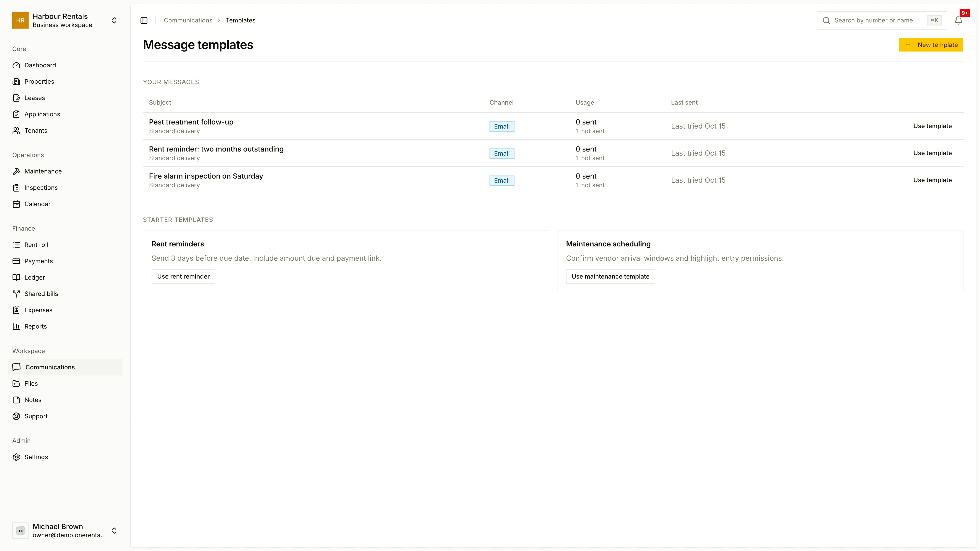Go to Communications breadcrumb link
The height and width of the screenshot is (551, 980).
[188, 20]
